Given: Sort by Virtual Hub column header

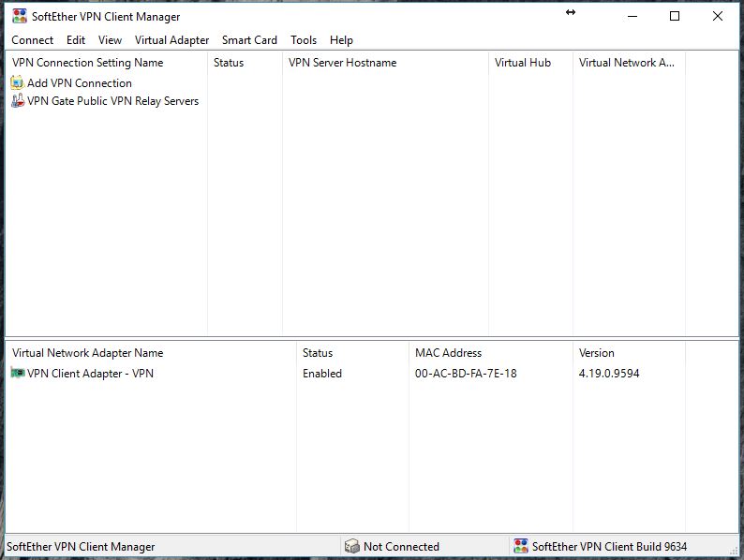Looking at the screenshot, I should point(530,63).
